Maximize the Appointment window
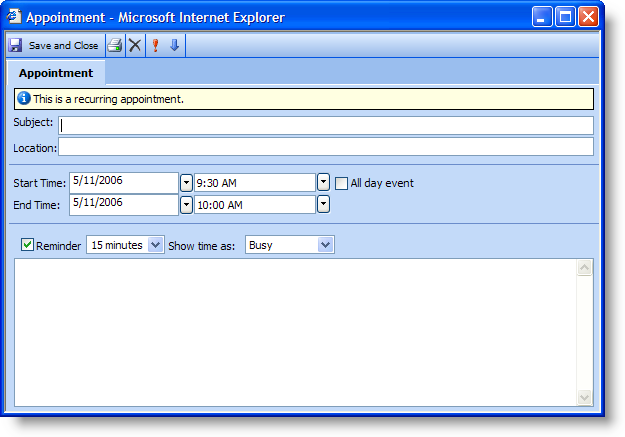The height and width of the screenshot is (437, 625). (565, 17)
